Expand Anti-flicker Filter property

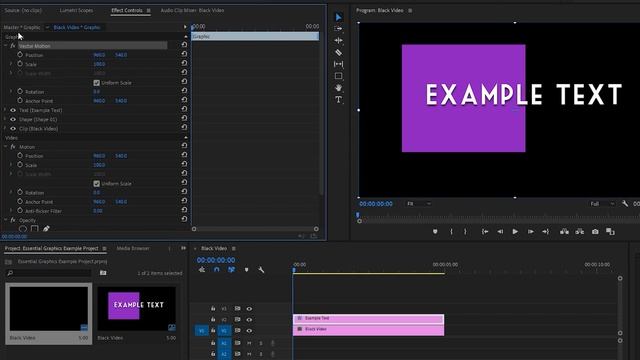click(x=11, y=211)
